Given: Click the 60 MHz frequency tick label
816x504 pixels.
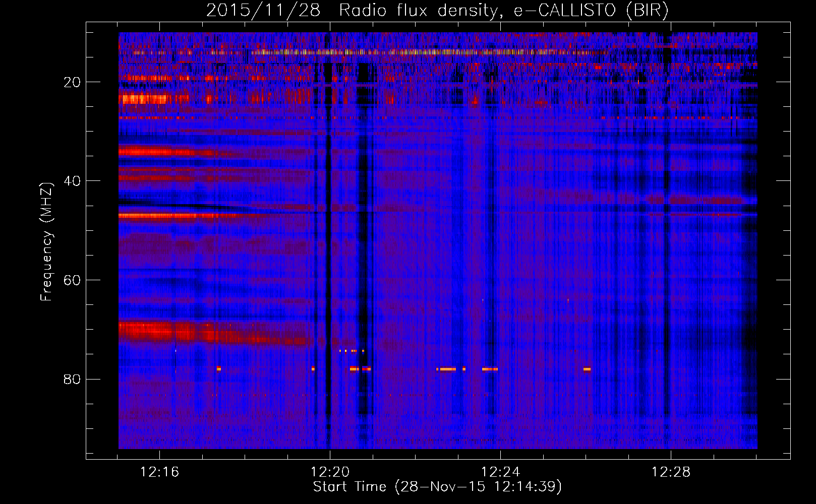Looking at the screenshot, I should (x=72, y=280).
